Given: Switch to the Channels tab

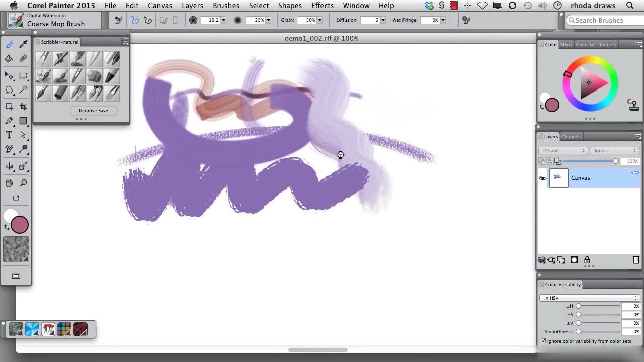Looking at the screenshot, I should coord(572,136).
